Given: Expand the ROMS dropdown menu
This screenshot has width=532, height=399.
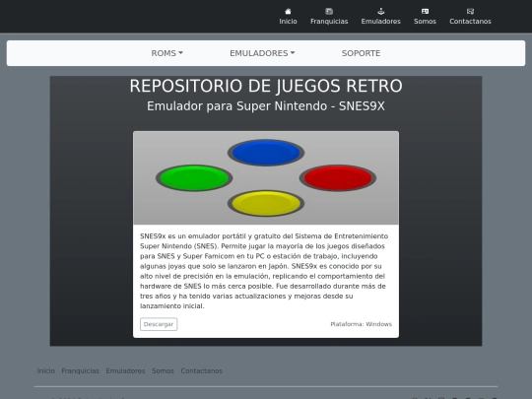Looking at the screenshot, I should coord(166,53).
